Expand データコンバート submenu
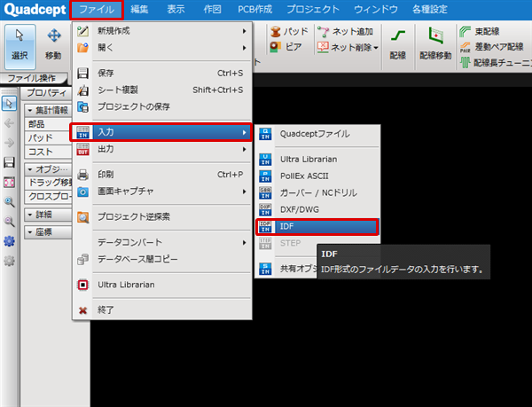The height and width of the screenshot is (407, 532). [162, 242]
